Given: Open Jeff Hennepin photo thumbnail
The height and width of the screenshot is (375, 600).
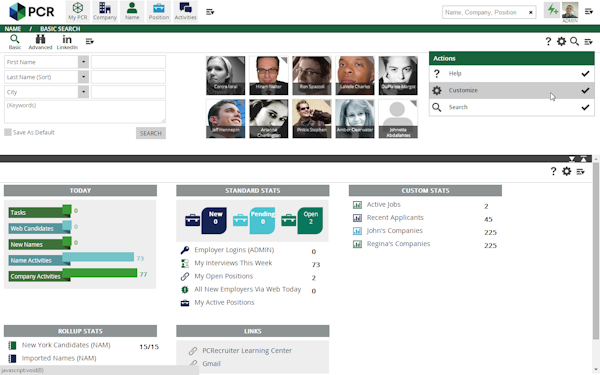Looking at the screenshot, I should point(225,119).
